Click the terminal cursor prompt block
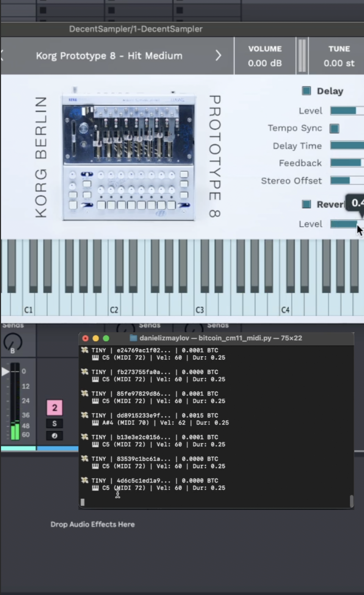The height and width of the screenshot is (595, 364). (x=82, y=502)
